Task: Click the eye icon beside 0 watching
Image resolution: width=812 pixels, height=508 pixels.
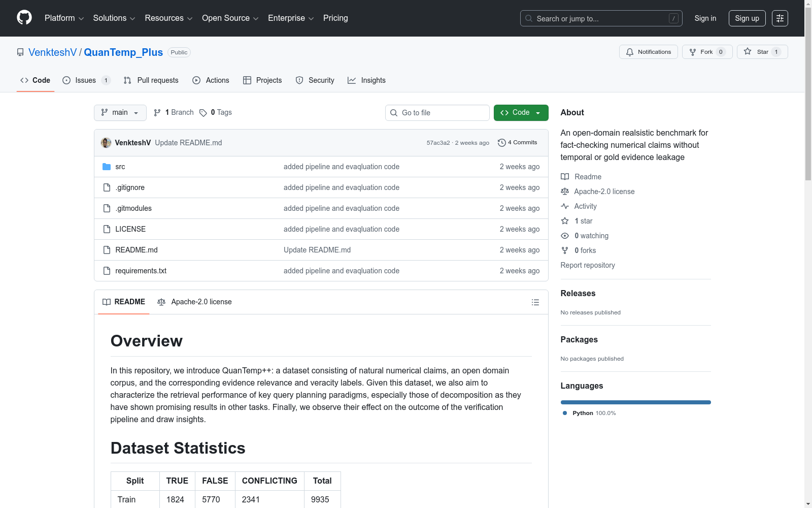Action: point(565,236)
